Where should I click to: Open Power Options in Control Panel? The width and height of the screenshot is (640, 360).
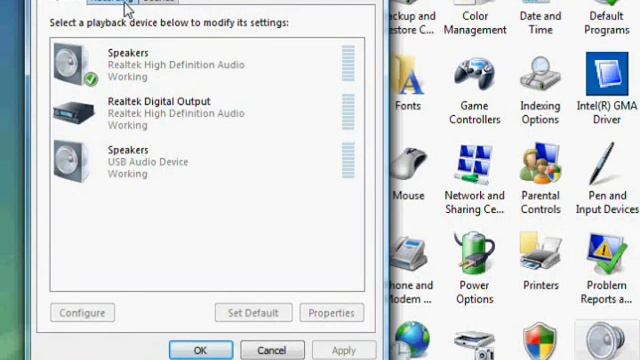[474, 268]
